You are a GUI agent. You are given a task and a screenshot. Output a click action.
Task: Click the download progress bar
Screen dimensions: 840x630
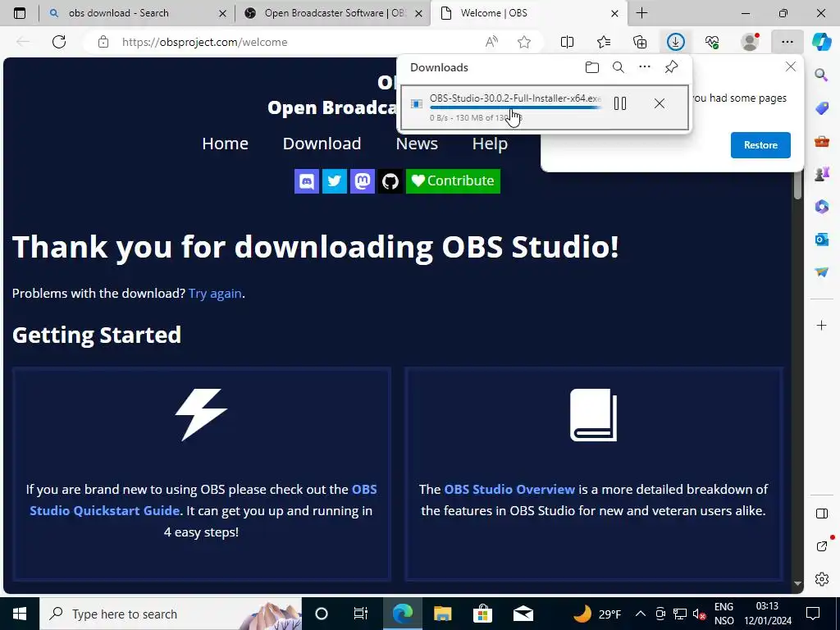(x=515, y=107)
